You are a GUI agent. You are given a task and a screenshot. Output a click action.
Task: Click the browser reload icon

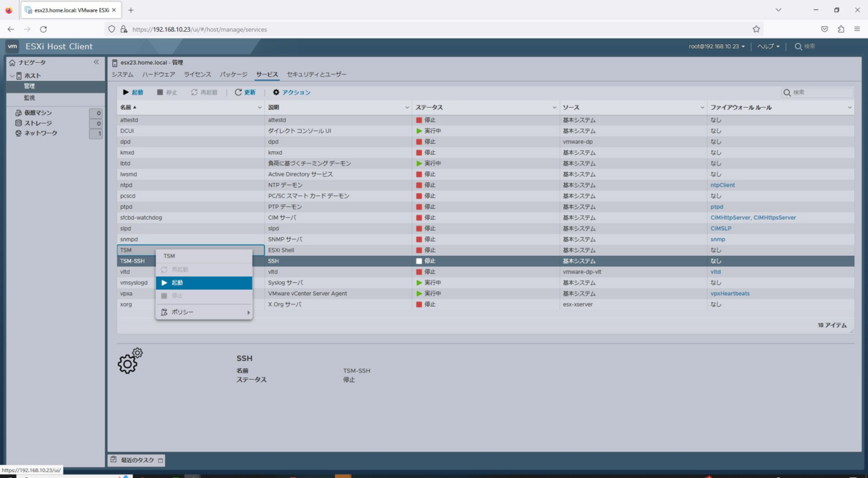43,29
